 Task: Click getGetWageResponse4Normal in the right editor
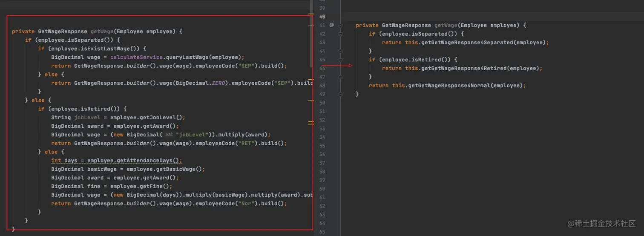coord(449,86)
